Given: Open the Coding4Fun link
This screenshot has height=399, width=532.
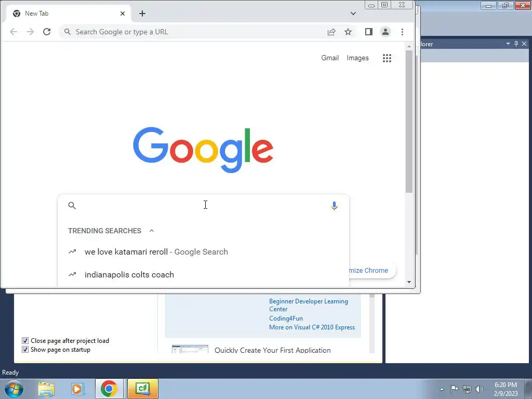Looking at the screenshot, I should [x=286, y=318].
